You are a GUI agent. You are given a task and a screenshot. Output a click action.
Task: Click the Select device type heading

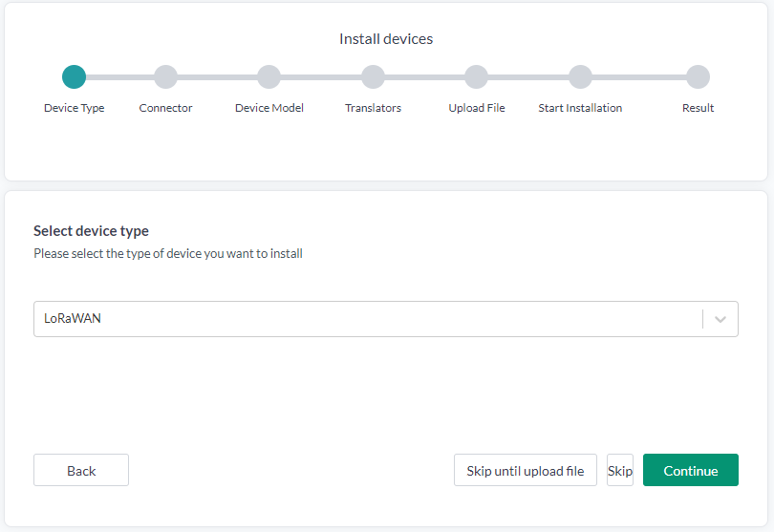click(92, 231)
